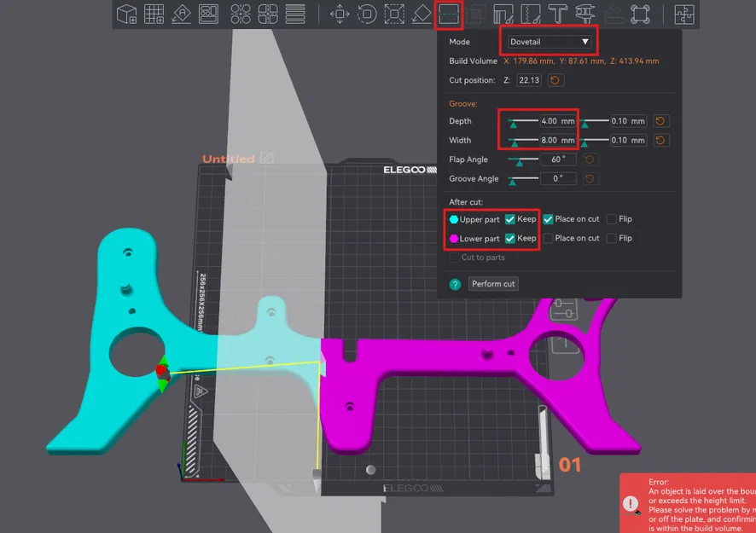Select the Rotate tool
The height and width of the screenshot is (533, 756).
coord(367,14)
